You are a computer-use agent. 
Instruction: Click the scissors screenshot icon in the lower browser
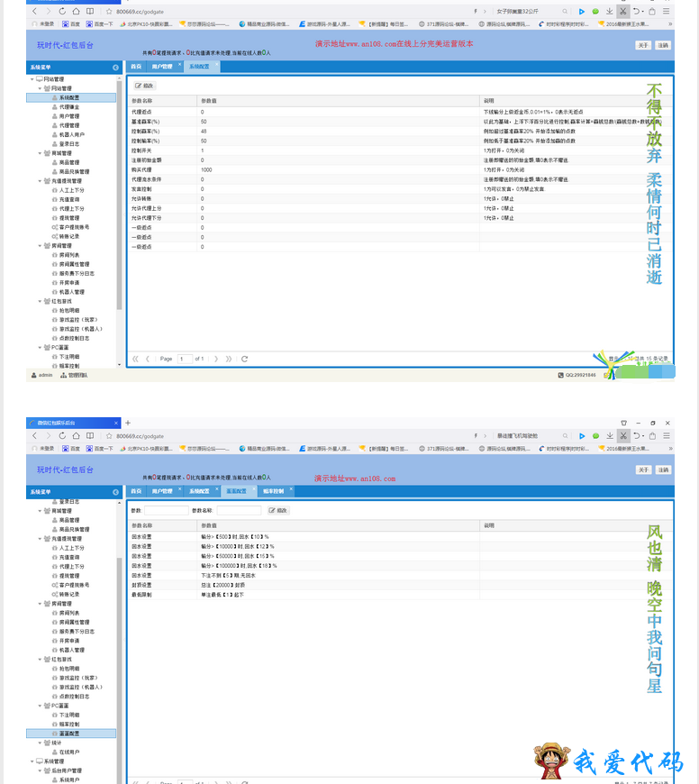[623, 435]
